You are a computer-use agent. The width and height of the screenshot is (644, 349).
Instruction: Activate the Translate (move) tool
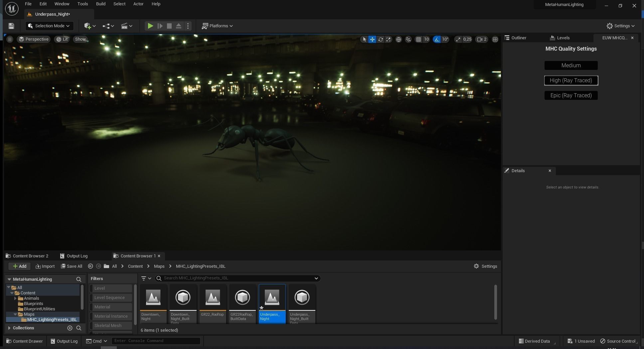[372, 39]
